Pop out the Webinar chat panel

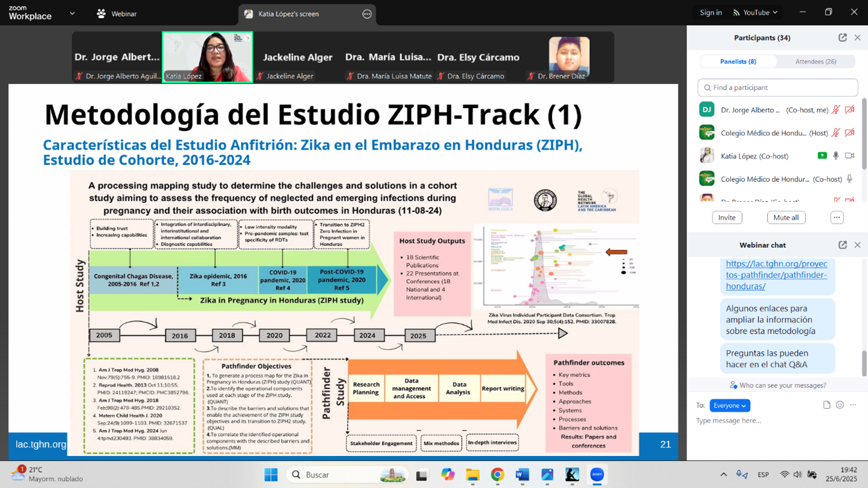(843, 245)
